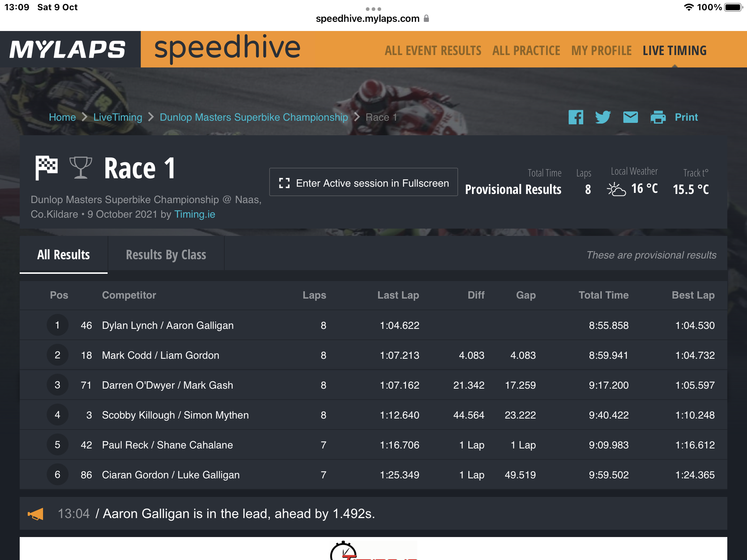This screenshot has height=560, width=747.
Task: Click the fullscreen brackets icon
Action: (x=284, y=183)
